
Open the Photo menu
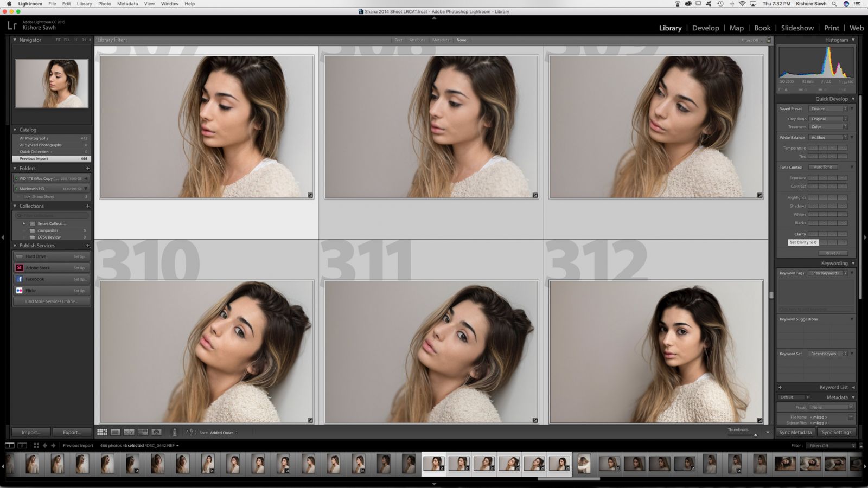(x=105, y=4)
